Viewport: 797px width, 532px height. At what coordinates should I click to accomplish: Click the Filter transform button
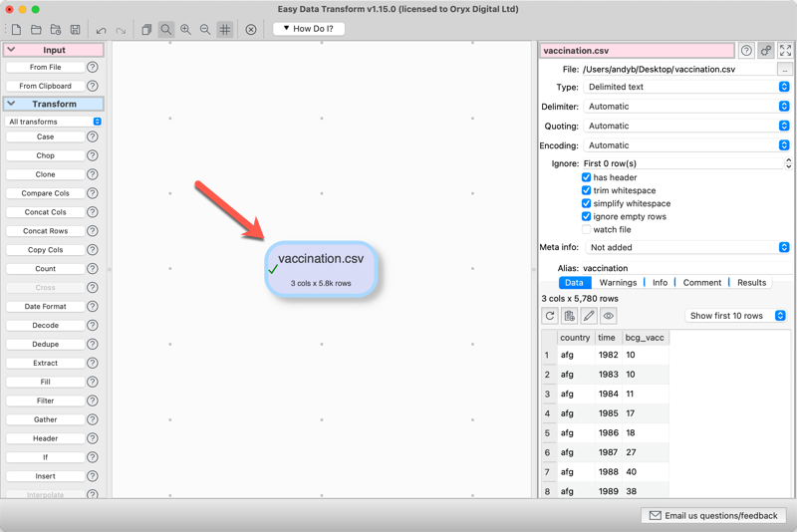46,400
